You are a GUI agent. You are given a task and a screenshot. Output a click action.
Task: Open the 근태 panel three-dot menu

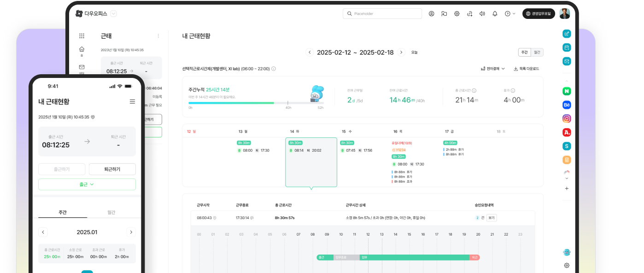(x=158, y=36)
